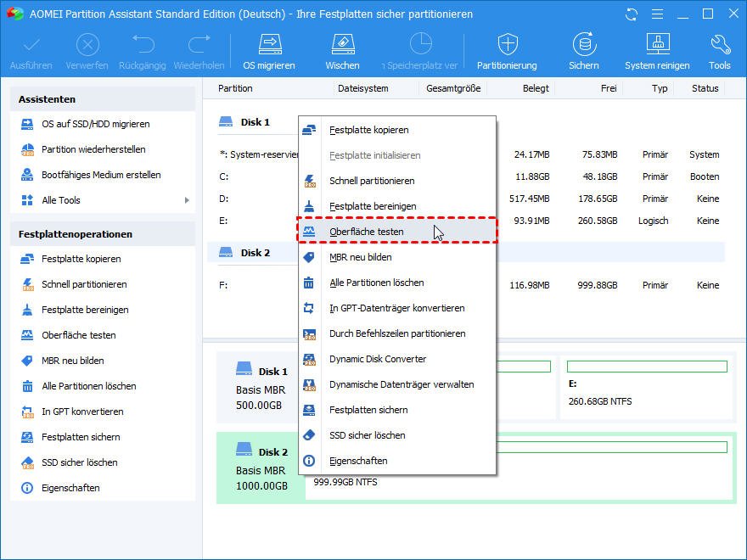Sort by the Typ column header
747x560 pixels.
click(660, 88)
